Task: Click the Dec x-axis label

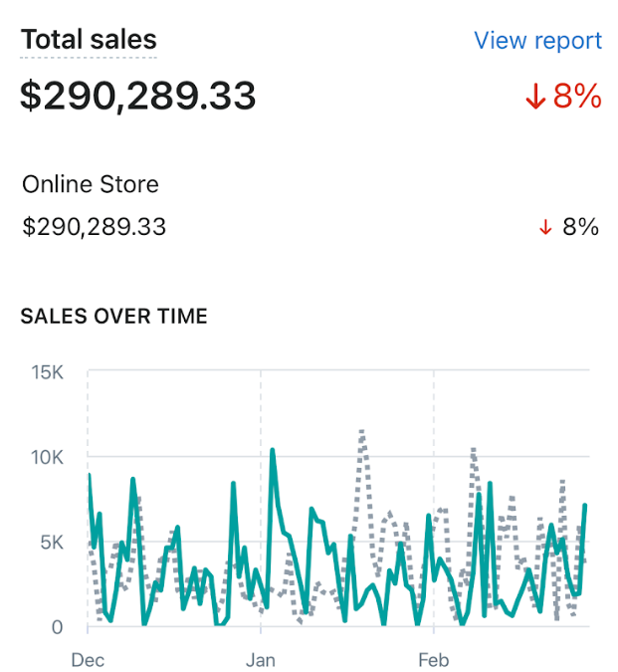Action: (88, 660)
